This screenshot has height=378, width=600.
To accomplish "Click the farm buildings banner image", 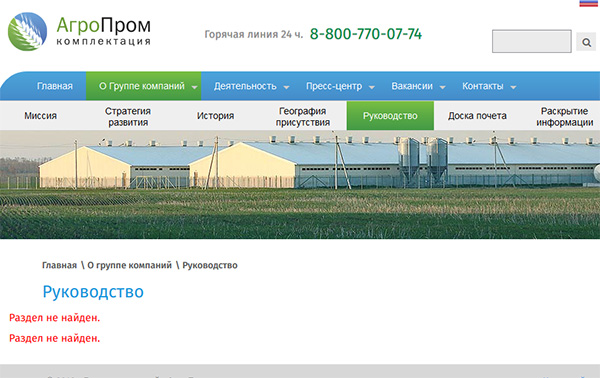I will [x=300, y=184].
